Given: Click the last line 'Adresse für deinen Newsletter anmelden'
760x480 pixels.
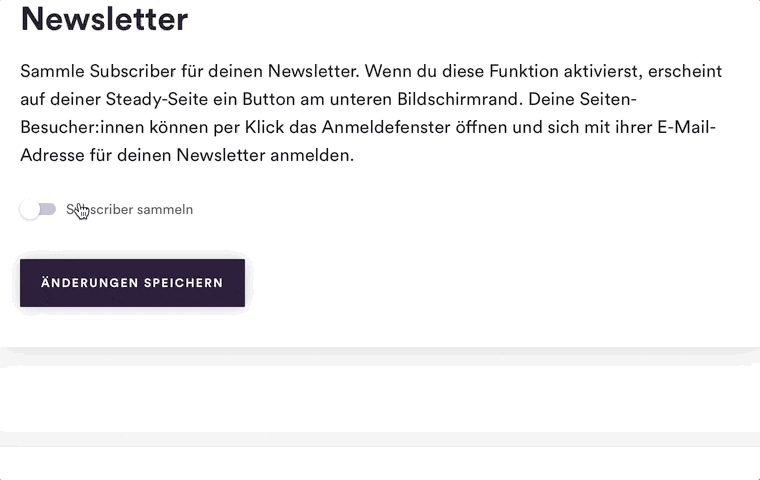Looking at the screenshot, I should coord(187,155).
